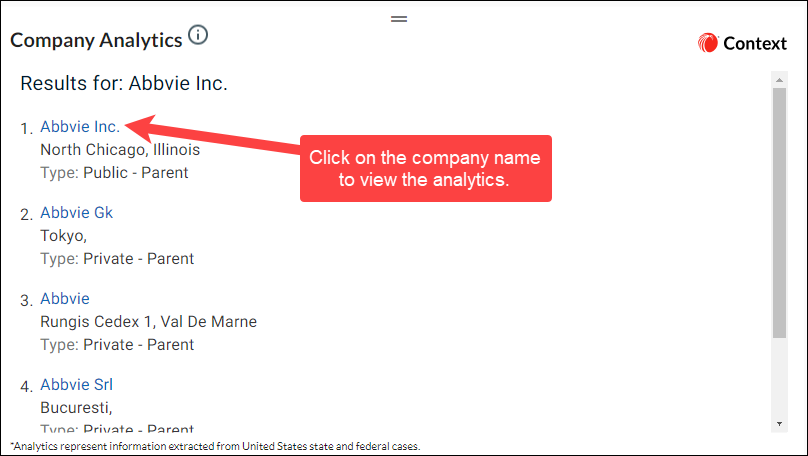Click the scrollbar track below the thumb
The height and width of the screenshot is (456, 808).
coord(779,377)
